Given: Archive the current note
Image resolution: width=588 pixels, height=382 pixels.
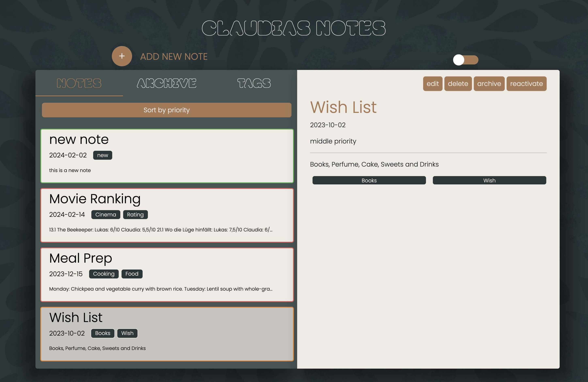Looking at the screenshot, I should (x=489, y=84).
